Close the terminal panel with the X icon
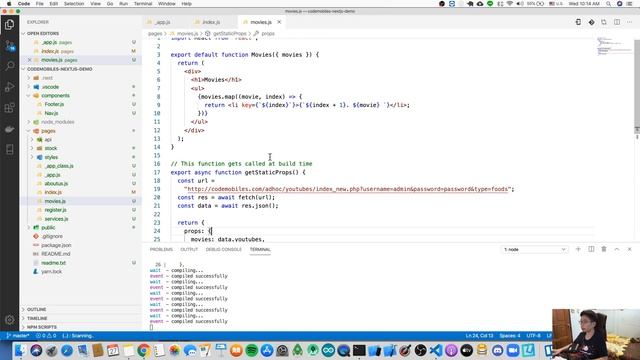 pyautogui.click(x=629, y=249)
